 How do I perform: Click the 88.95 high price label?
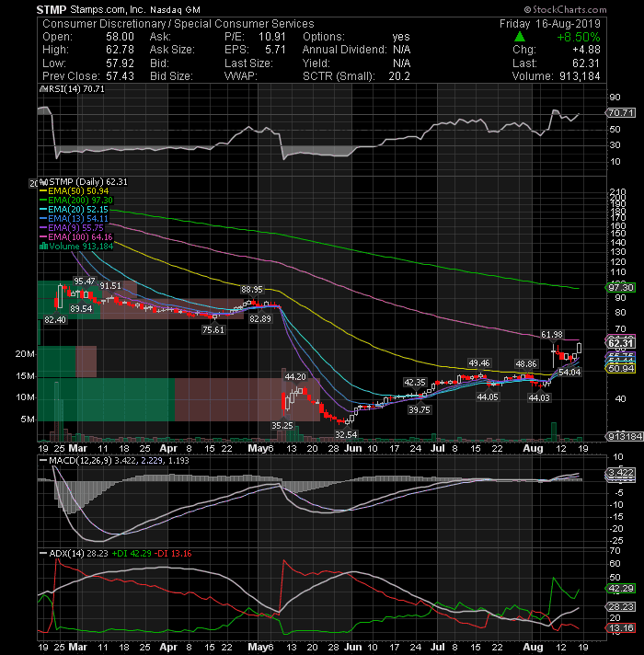click(x=252, y=289)
